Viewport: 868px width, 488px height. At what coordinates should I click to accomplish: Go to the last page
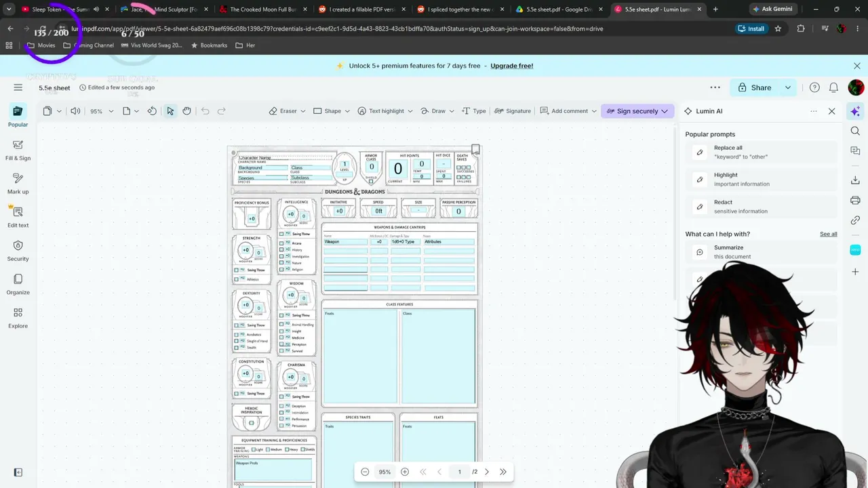(503, 472)
